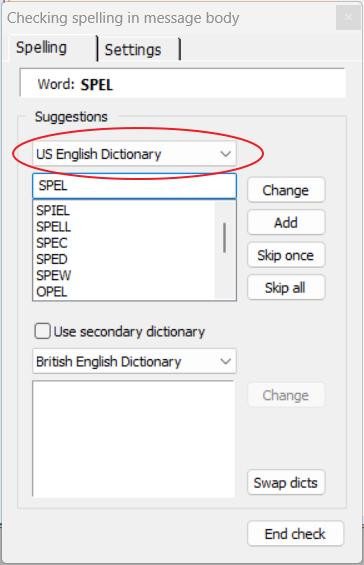Choose SPIEL from suggestions list
The image size is (364, 565).
pyautogui.click(x=53, y=210)
